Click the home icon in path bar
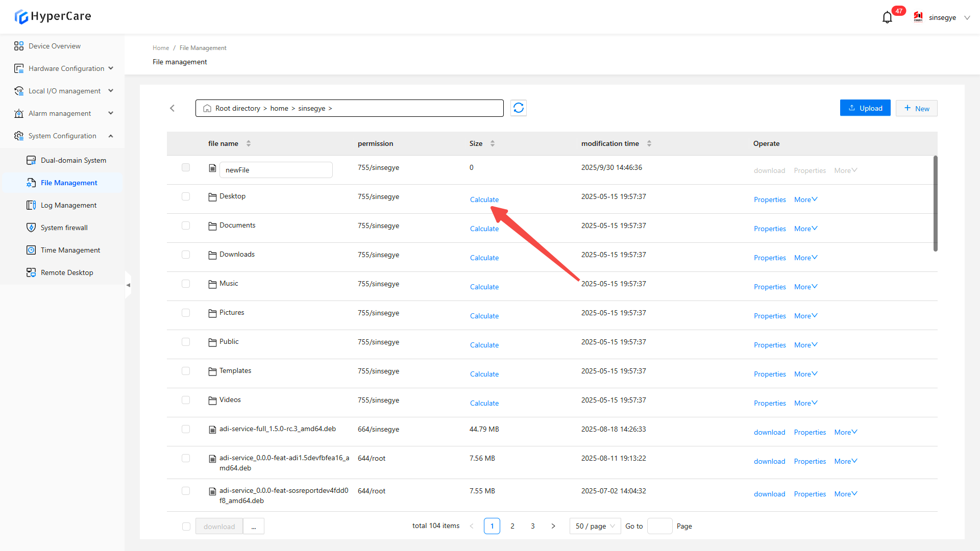The height and width of the screenshot is (551, 980). [207, 109]
